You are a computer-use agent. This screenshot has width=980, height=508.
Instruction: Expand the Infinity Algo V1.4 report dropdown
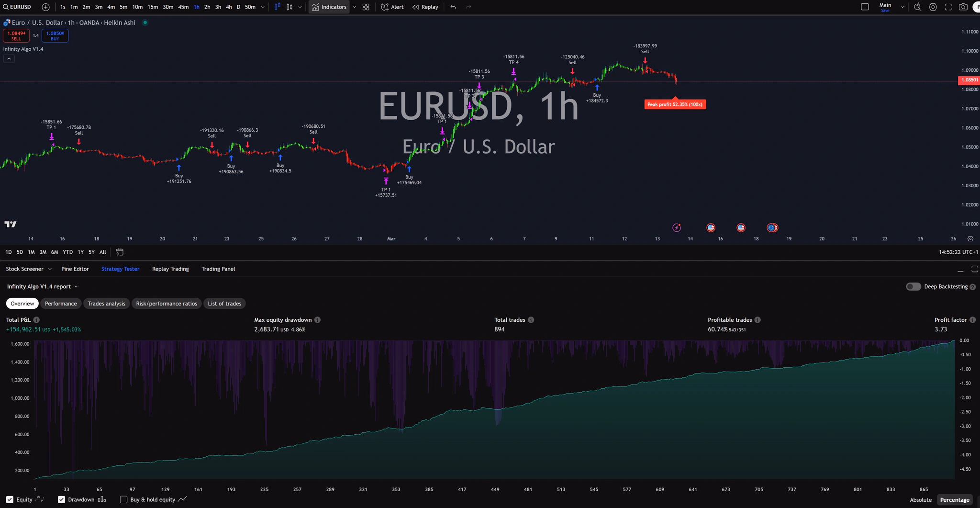point(77,286)
